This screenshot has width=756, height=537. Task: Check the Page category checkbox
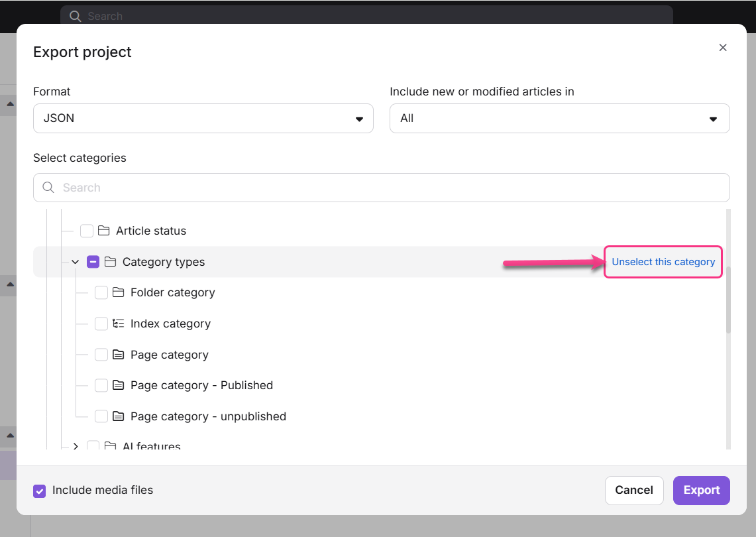[101, 355]
